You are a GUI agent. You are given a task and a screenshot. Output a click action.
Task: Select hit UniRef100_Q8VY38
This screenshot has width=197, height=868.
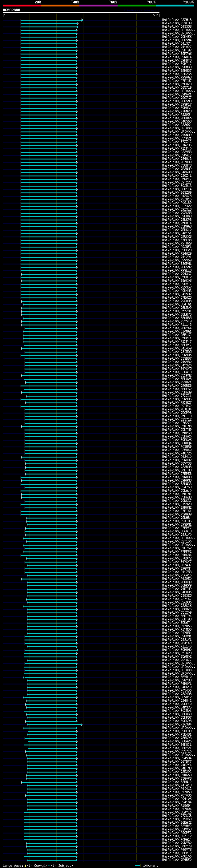(x=177, y=464)
